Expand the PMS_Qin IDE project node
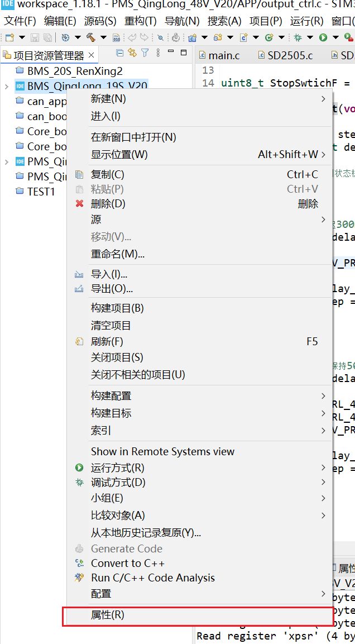Image resolution: width=355 pixels, height=644 pixels. click(x=7, y=161)
